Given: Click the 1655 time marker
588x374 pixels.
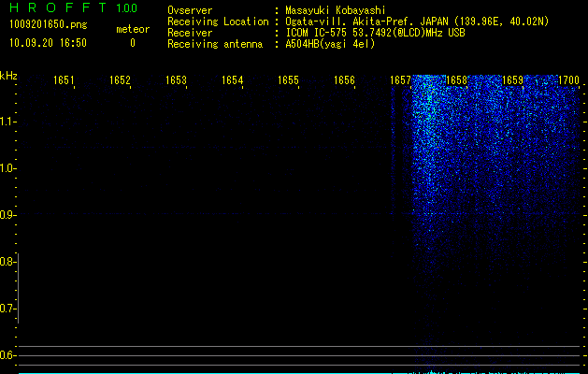Looking at the screenshot, I should pos(288,80).
